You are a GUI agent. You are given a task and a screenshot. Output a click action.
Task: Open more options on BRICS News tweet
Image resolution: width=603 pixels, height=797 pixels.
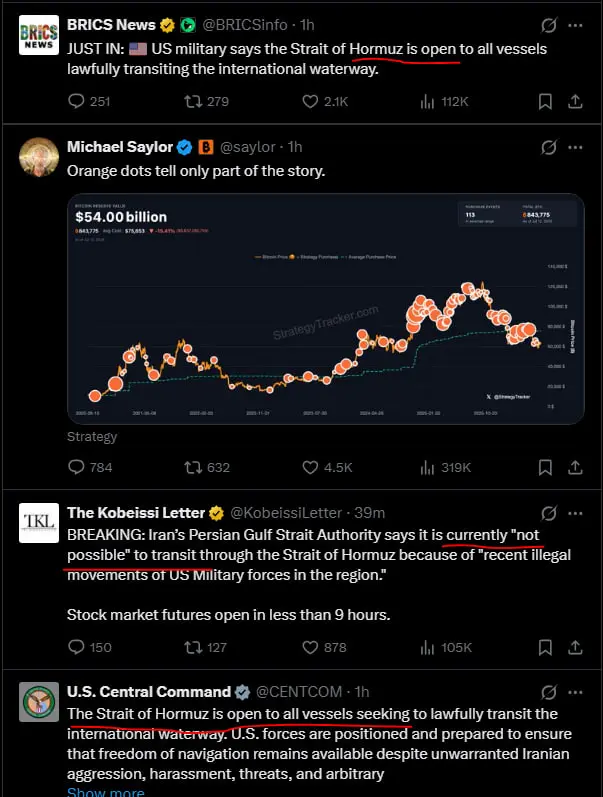(x=575, y=25)
